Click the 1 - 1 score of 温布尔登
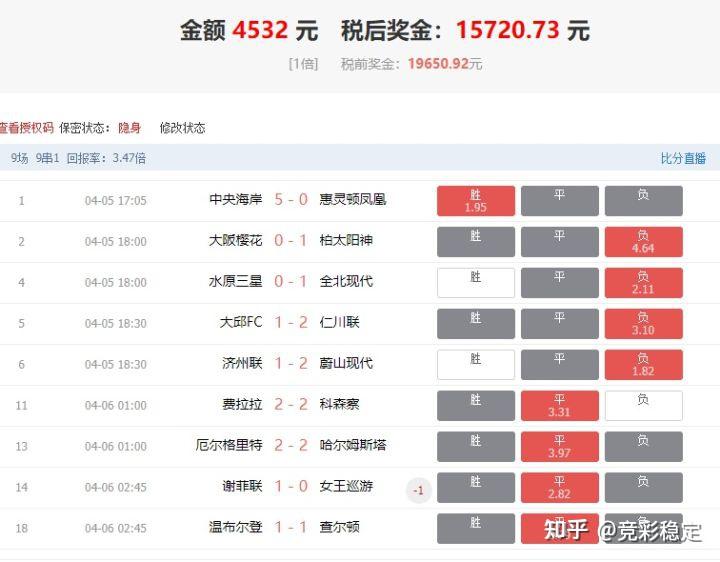The height and width of the screenshot is (562, 720). click(x=291, y=527)
